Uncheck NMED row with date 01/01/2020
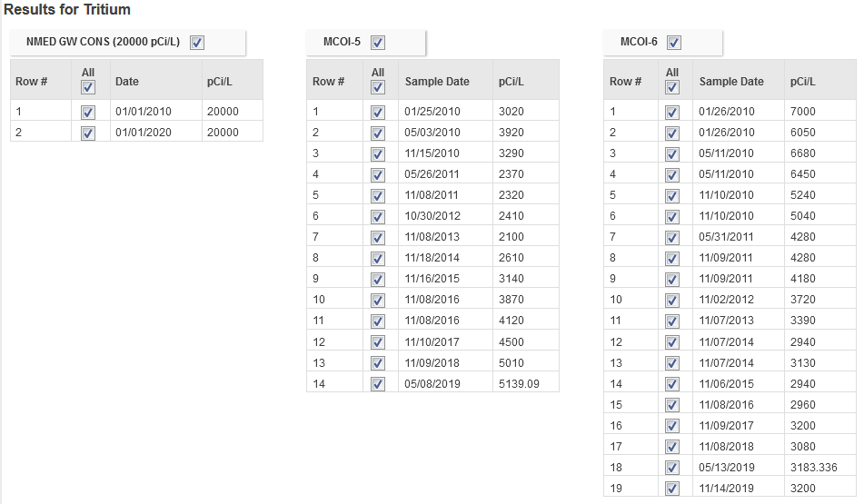 88,133
